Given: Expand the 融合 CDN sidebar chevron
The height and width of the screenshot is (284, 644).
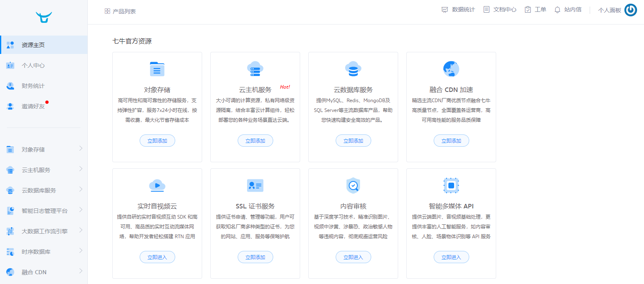Looking at the screenshot, I should click(81, 271).
